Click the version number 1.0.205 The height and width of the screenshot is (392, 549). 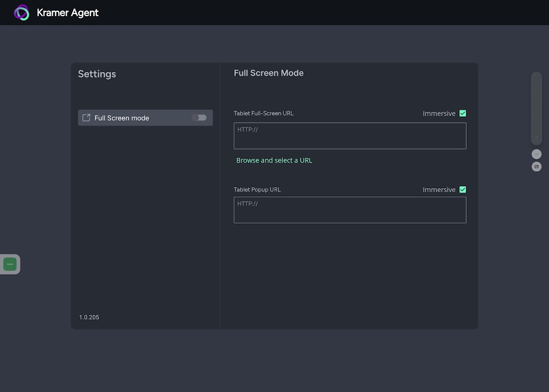(x=89, y=318)
